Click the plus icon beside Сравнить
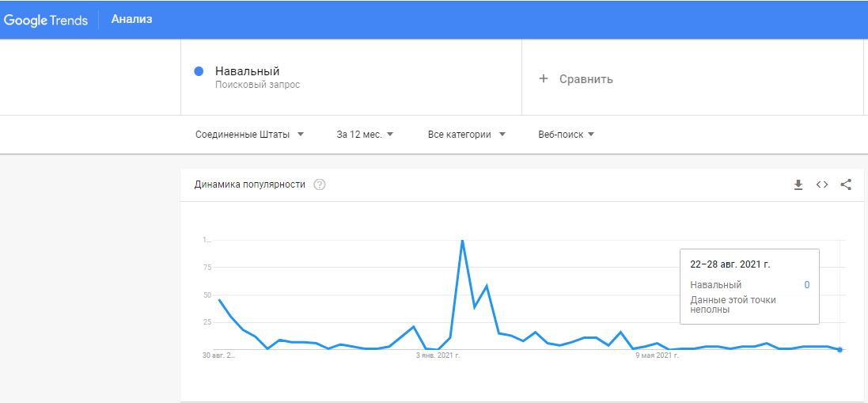The image size is (868, 403). tap(544, 78)
